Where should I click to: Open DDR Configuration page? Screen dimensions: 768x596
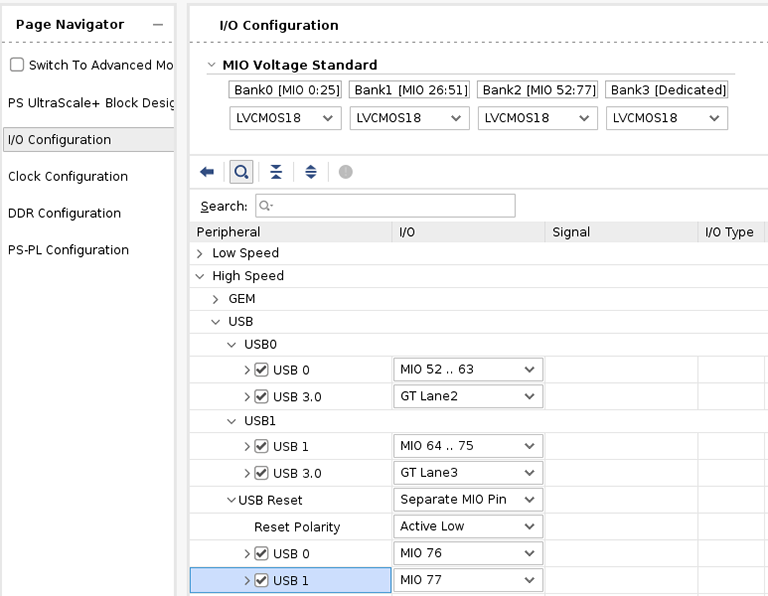click(x=64, y=213)
